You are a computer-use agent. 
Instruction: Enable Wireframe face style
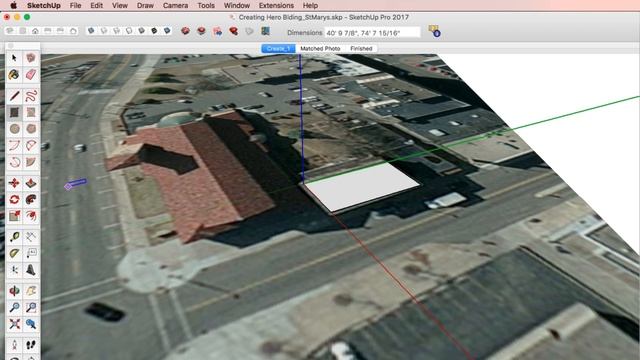(x=116, y=31)
